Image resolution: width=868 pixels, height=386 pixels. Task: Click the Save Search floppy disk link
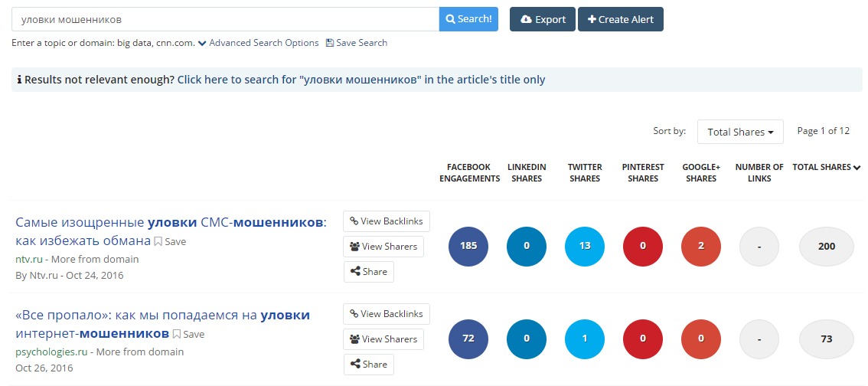coord(357,43)
